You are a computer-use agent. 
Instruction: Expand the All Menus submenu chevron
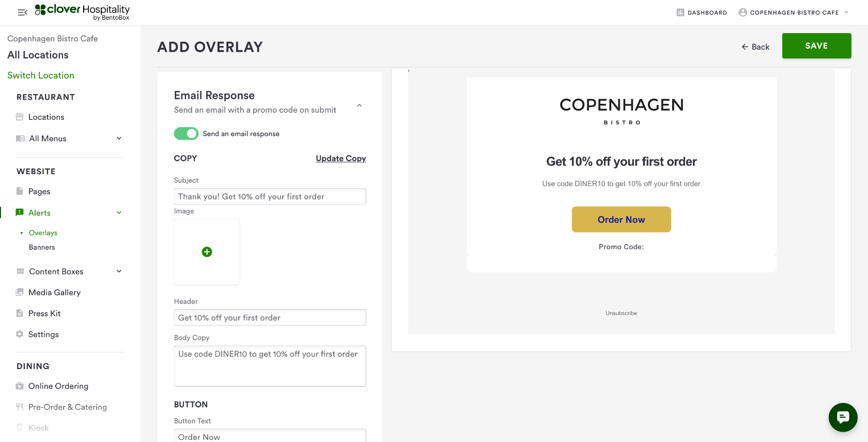pos(119,138)
